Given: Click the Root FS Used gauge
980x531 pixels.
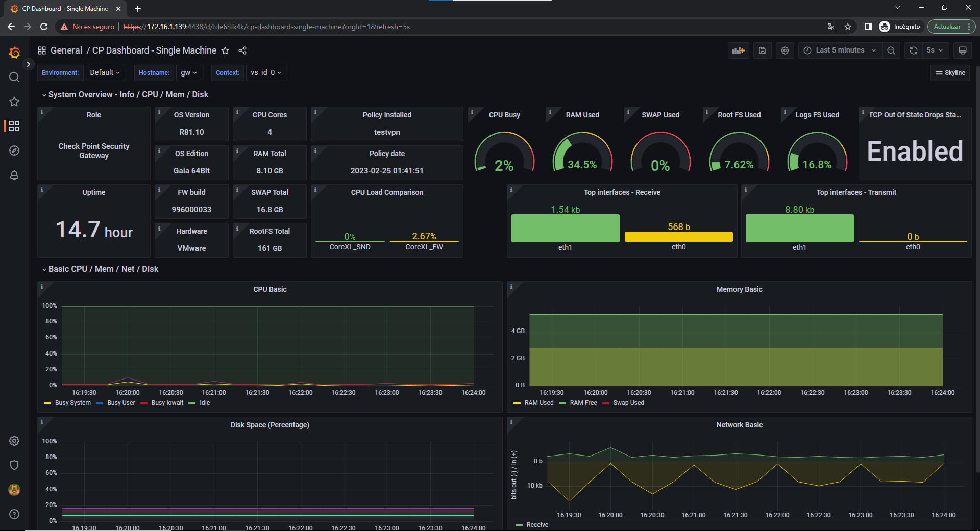Looking at the screenshot, I should pos(739,152).
